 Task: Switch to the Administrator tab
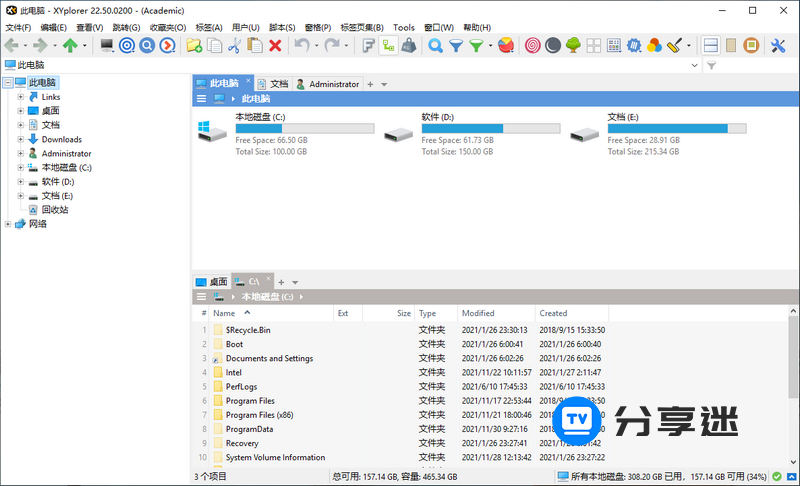point(333,84)
